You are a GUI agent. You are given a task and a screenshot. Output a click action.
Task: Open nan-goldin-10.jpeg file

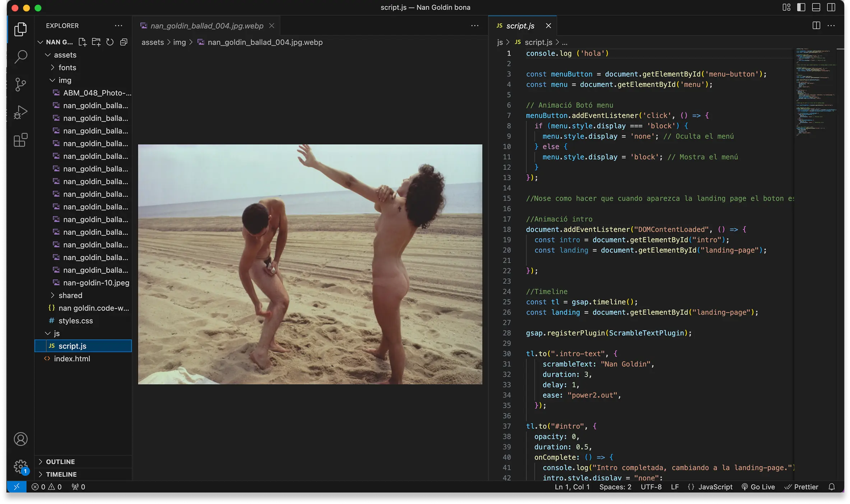(83, 283)
